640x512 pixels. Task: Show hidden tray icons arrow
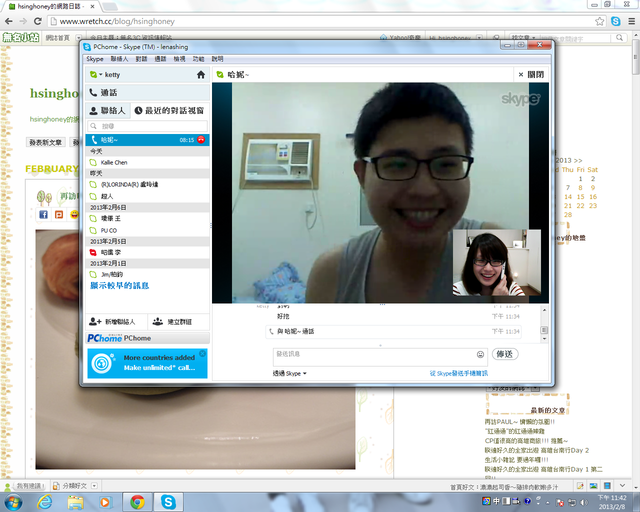click(x=548, y=503)
